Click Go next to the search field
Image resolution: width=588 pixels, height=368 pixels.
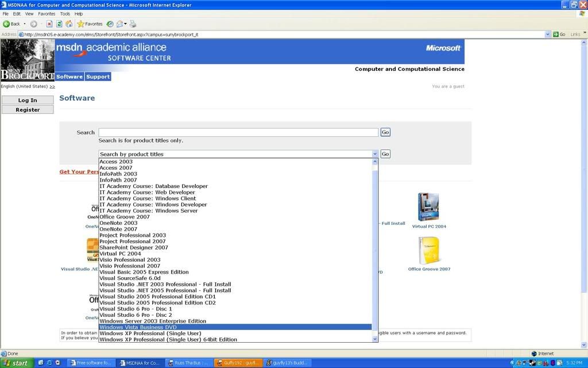tap(385, 132)
